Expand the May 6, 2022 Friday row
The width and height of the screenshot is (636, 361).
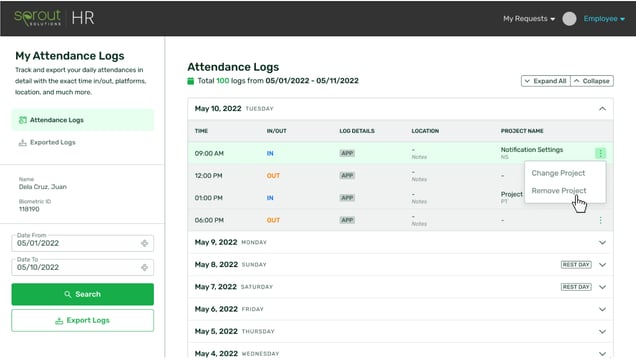pyautogui.click(x=400, y=309)
